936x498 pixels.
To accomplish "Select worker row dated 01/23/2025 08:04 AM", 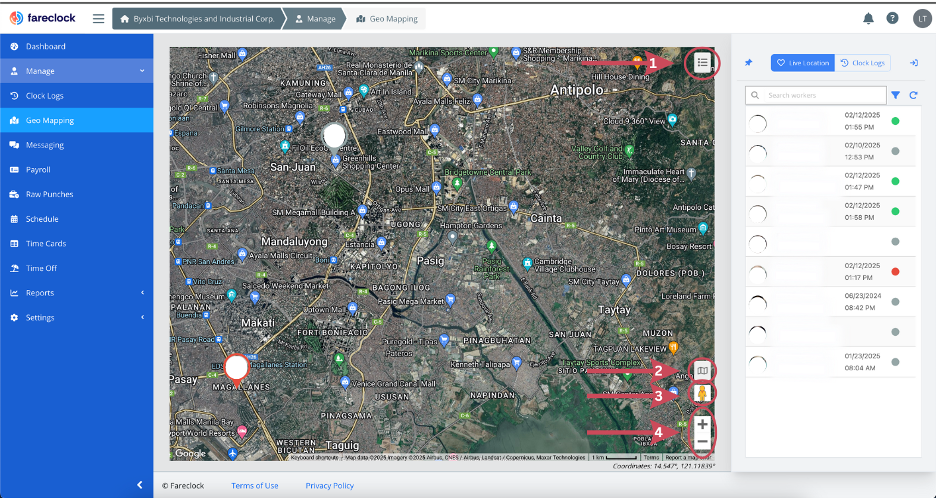I will tap(830, 362).
